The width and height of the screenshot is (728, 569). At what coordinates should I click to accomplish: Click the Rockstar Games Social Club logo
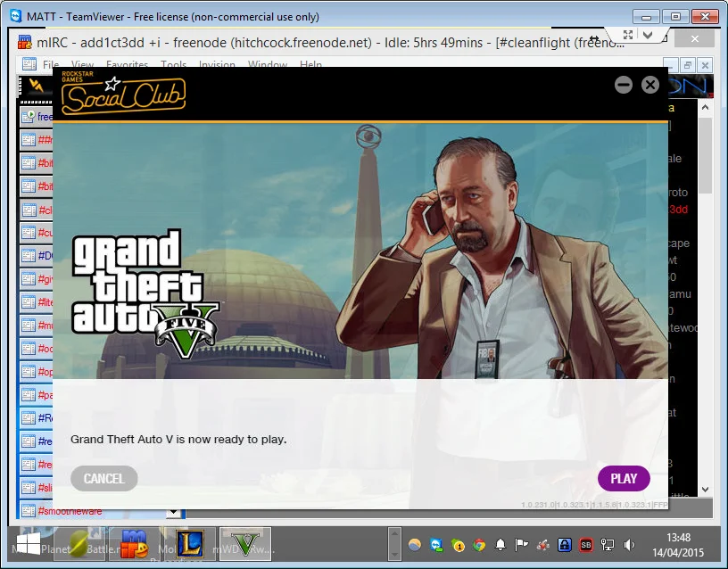(x=123, y=93)
